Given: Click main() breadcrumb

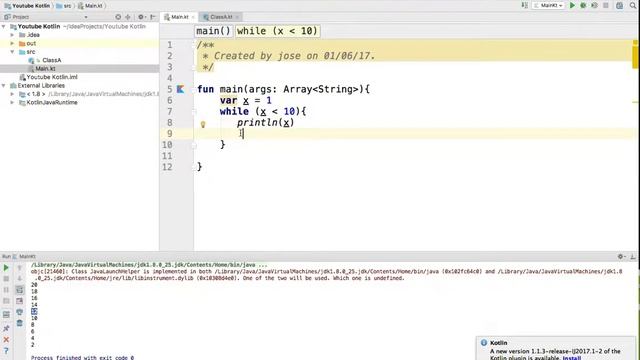Looking at the screenshot, I should [213, 31].
